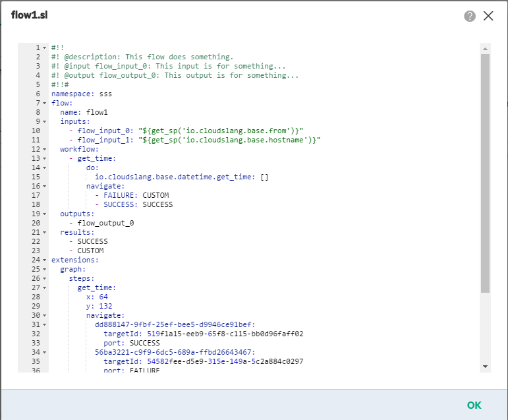
Task: Collapse the navigate block at line 16
Action: (x=44, y=187)
